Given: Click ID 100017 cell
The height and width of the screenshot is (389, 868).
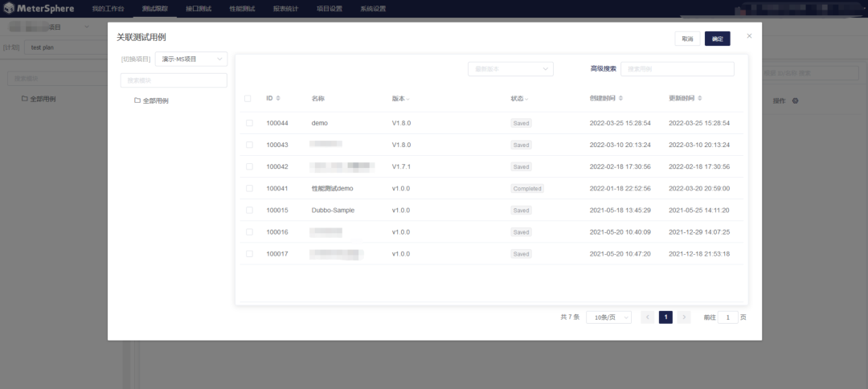Looking at the screenshot, I should pyautogui.click(x=277, y=253).
